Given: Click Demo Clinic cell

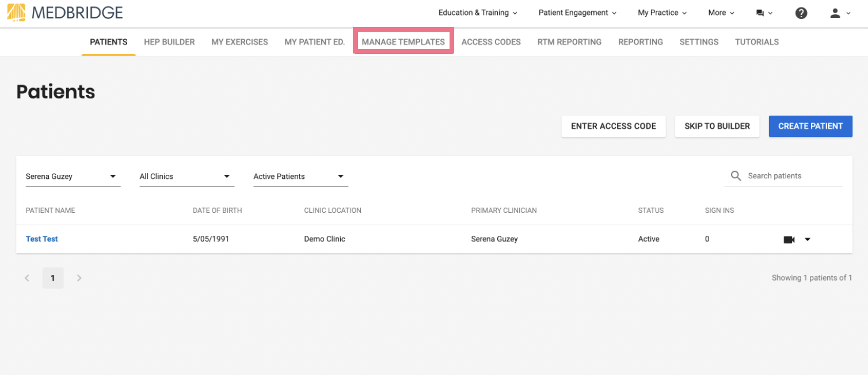Looking at the screenshot, I should [325, 239].
